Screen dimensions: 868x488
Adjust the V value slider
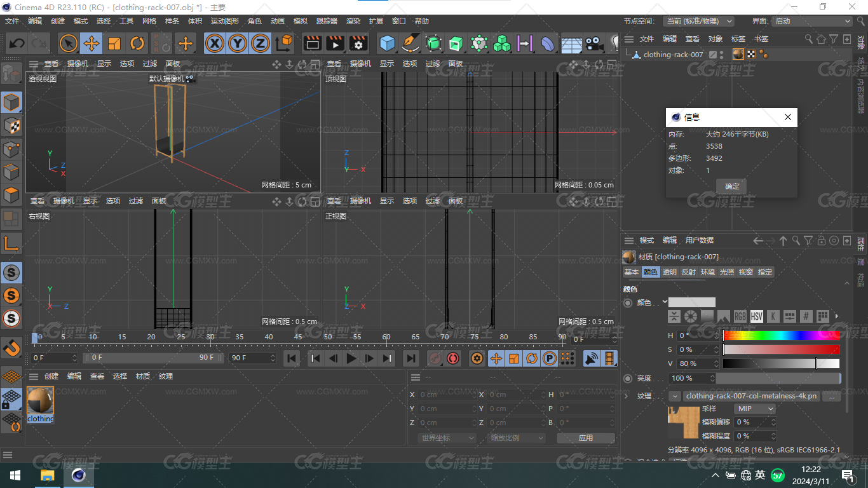point(782,363)
